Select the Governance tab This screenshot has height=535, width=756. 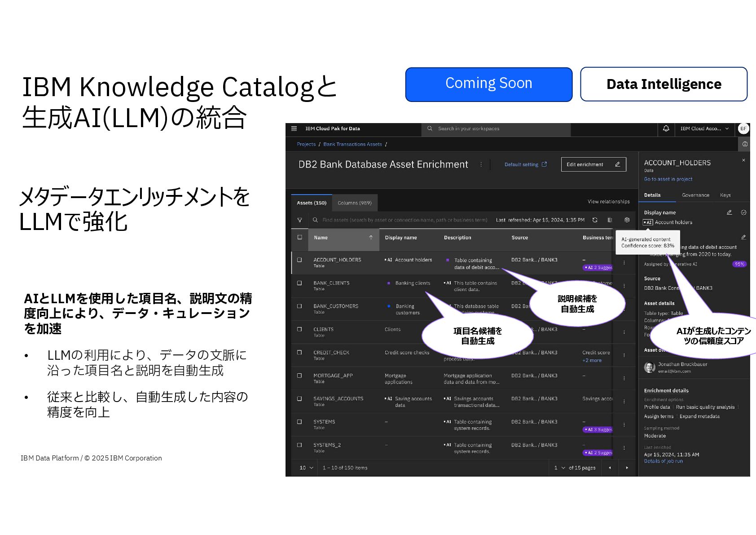[695, 195]
